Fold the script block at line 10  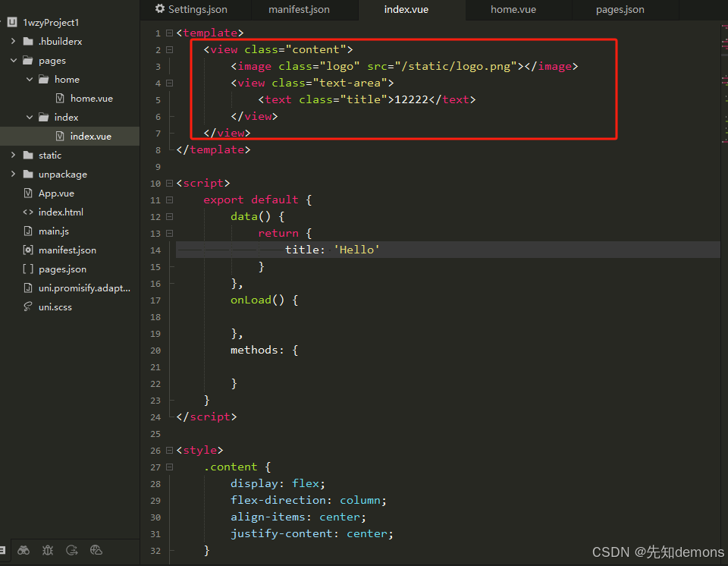(169, 184)
